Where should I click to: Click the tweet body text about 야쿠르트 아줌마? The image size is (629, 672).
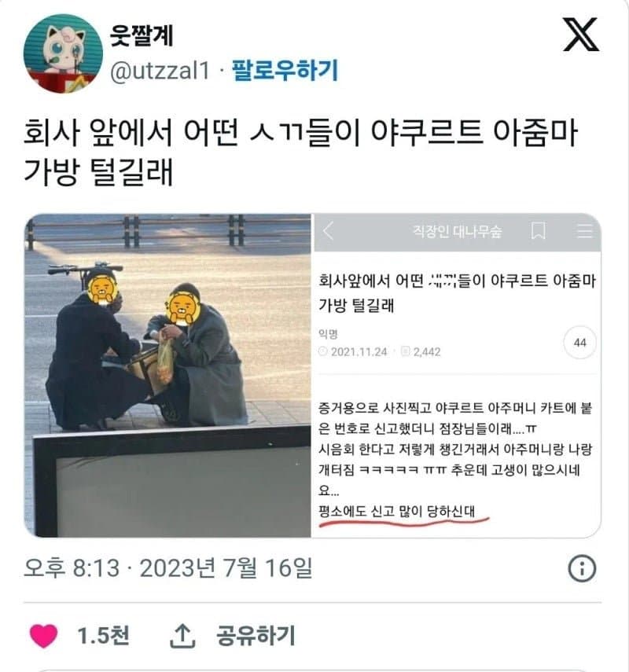tap(300, 152)
